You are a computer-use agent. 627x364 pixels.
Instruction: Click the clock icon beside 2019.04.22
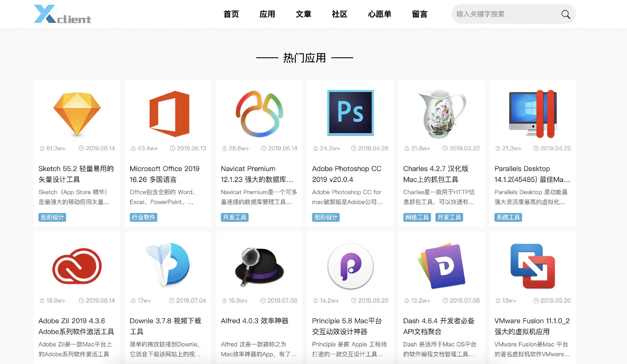(x=536, y=148)
